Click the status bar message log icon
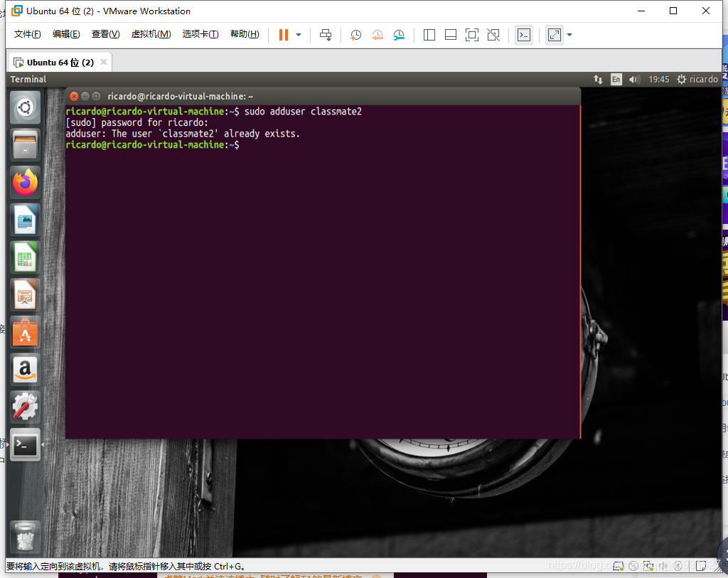Viewport: 728px width, 578px height. pos(701,565)
